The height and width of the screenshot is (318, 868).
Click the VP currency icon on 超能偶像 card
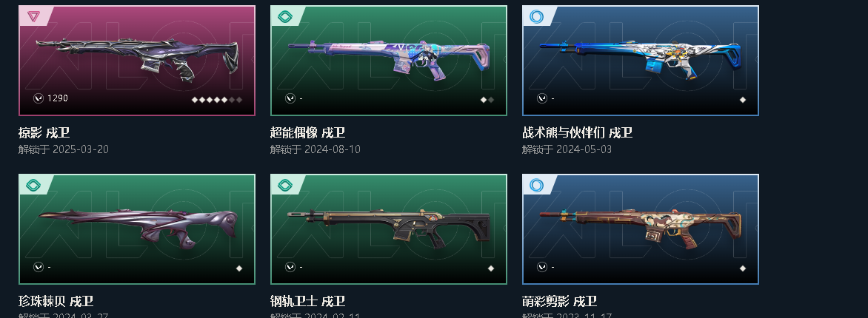click(x=290, y=98)
